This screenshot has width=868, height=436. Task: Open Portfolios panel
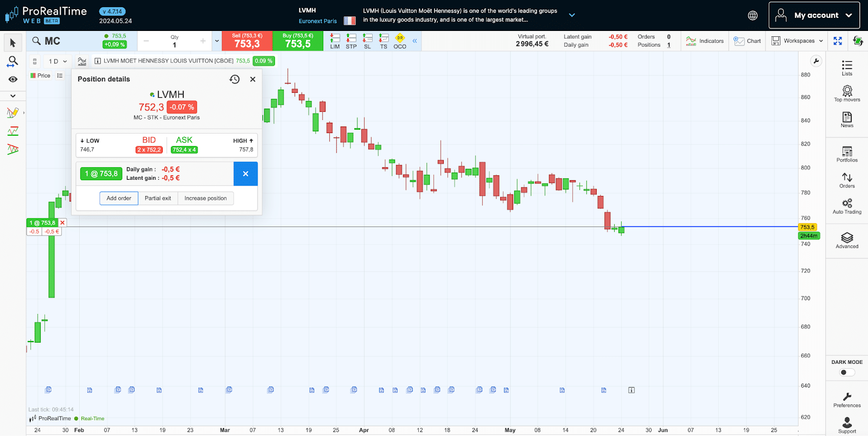click(x=847, y=154)
